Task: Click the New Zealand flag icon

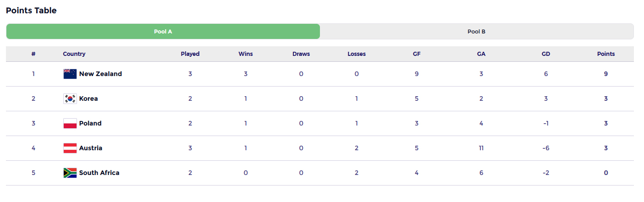Action: click(x=70, y=74)
